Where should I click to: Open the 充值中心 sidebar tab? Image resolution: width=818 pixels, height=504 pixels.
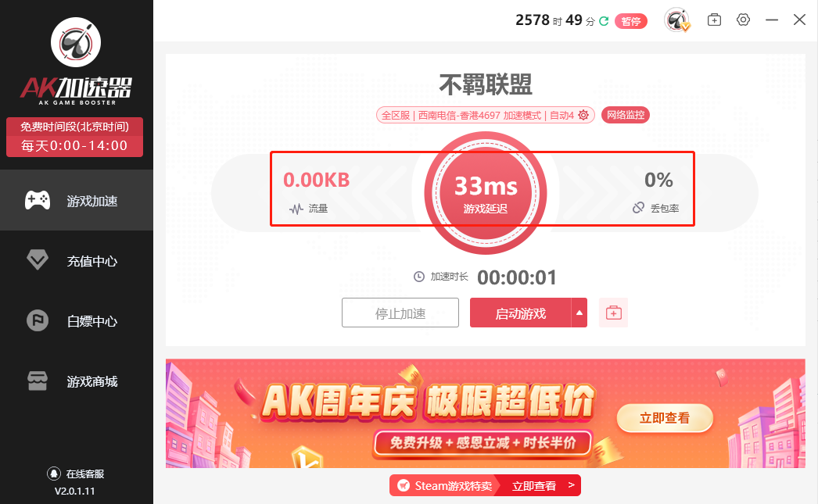pos(77,261)
